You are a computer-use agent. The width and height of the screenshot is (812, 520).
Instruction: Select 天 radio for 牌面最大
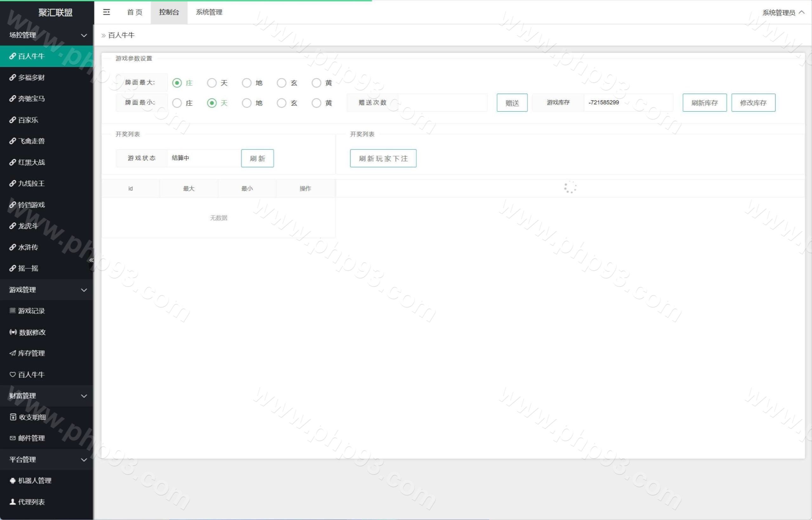(212, 83)
